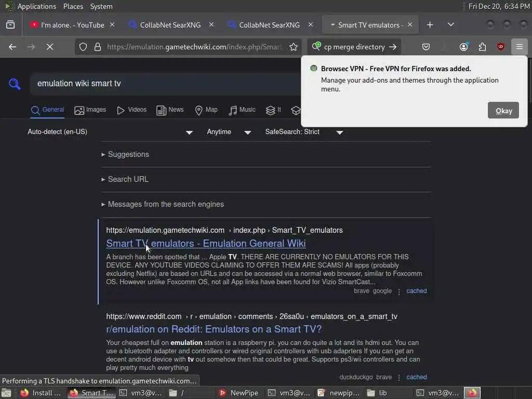532x399 pixels.
Task: Select the News search category
Action: 170,110
